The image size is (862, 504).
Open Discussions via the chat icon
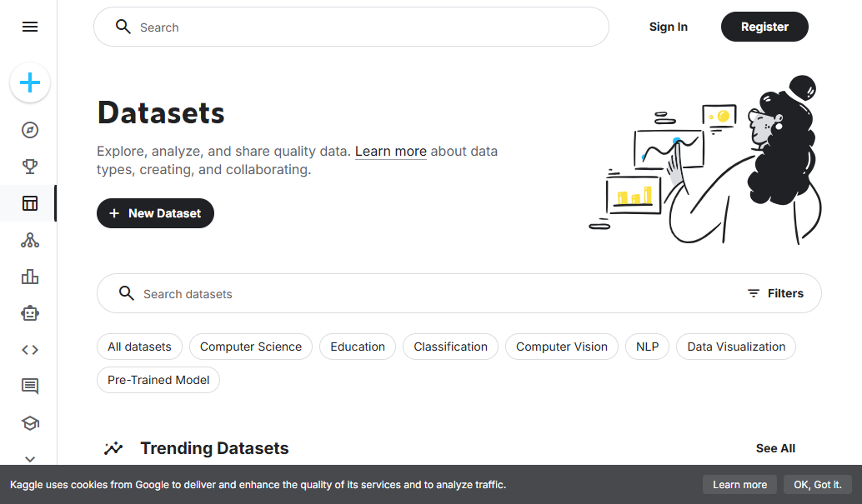(30, 386)
